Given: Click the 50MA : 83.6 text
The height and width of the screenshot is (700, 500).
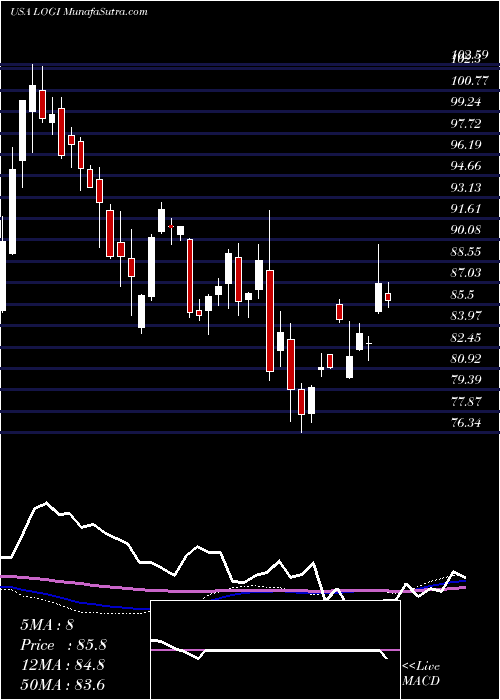Looking at the screenshot, I should click(62, 684).
